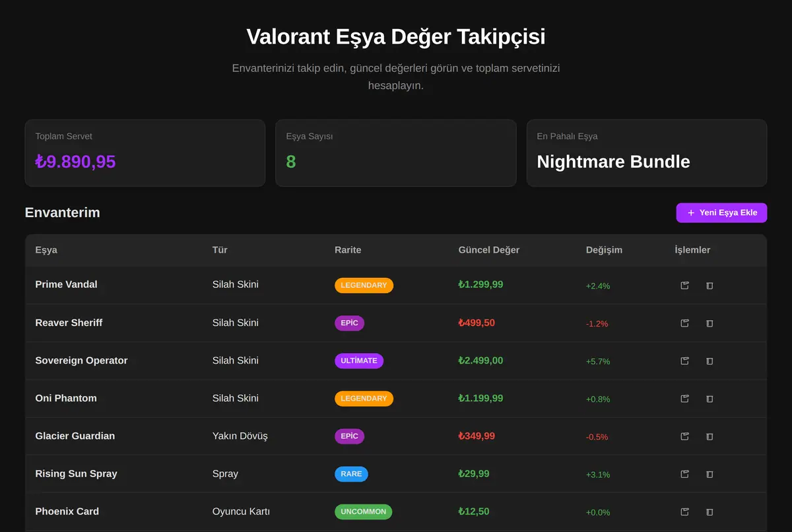
Task: Edit the Glacier Guardian item
Action: pyautogui.click(x=684, y=436)
